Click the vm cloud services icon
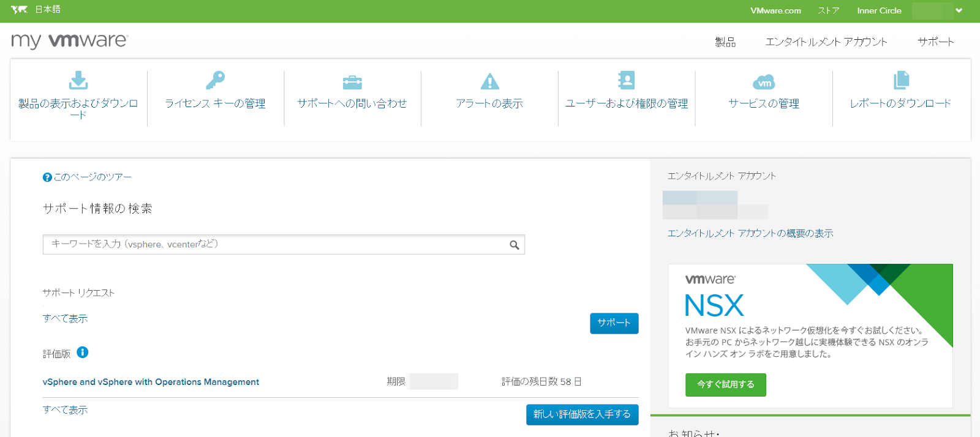The image size is (980, 437). [764, 82]
